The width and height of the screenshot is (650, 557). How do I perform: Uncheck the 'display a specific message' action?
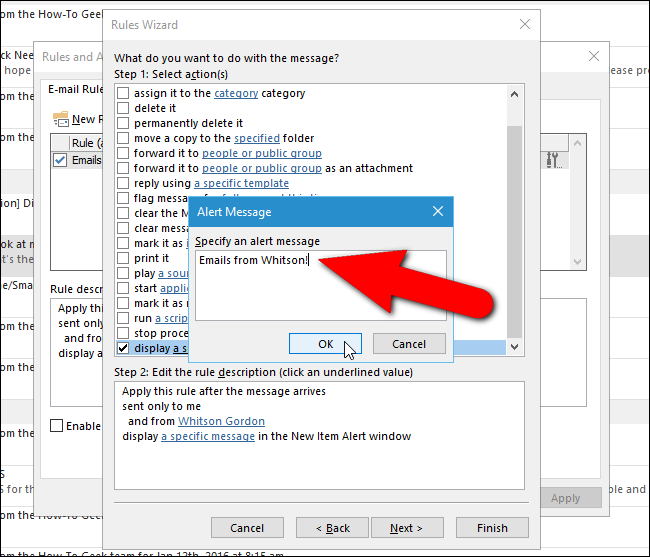click(x=123, y=348)
